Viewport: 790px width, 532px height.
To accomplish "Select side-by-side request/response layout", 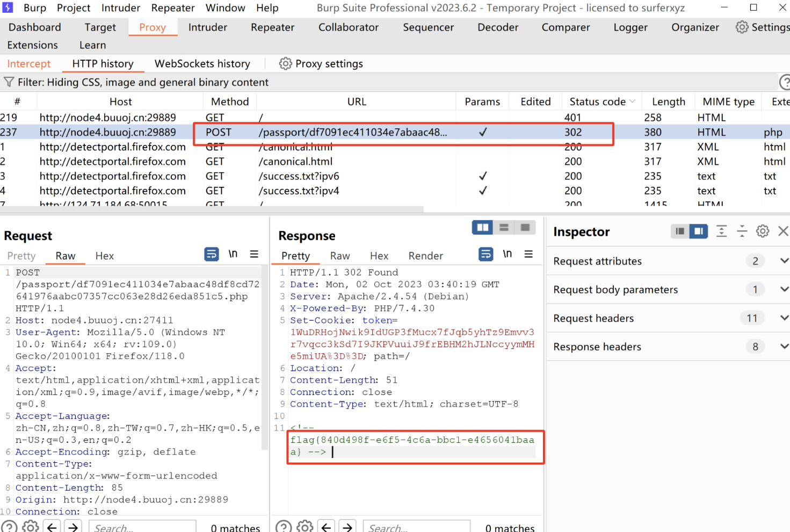I will coord(483,228).
